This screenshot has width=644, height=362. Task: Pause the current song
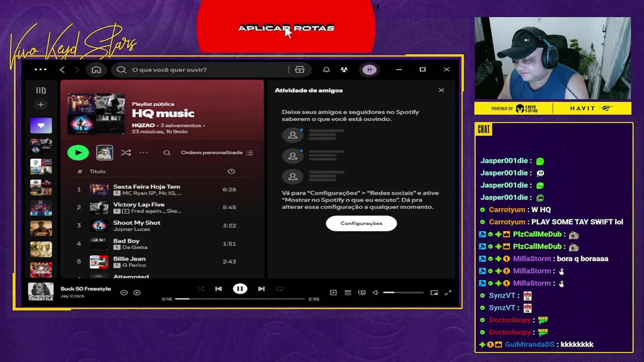pos(240,289)
